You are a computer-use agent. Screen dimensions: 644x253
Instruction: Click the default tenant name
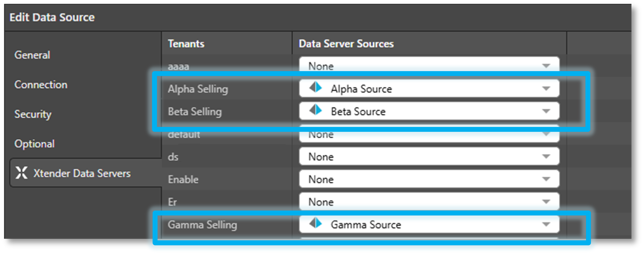coord(184,134)
